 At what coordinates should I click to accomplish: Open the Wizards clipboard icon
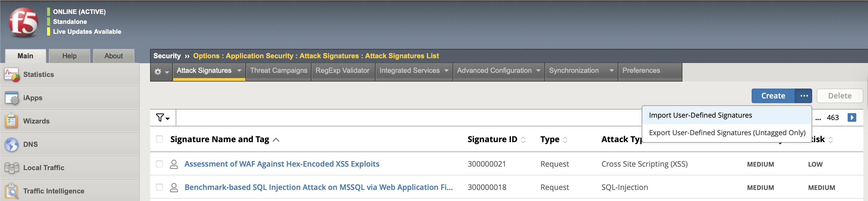click(11, 121)
